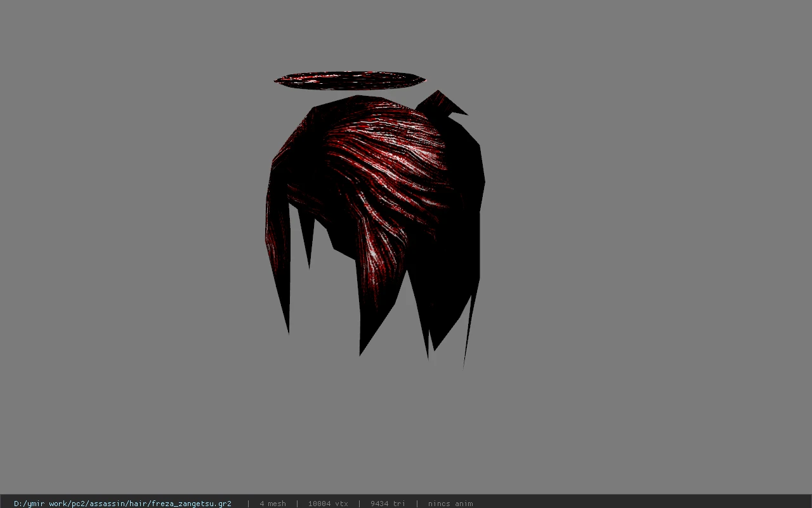The height and width of the screenshot is (508, 812).
Task: Click the 'nincs anim' status entry
Action: click(450, 504)
